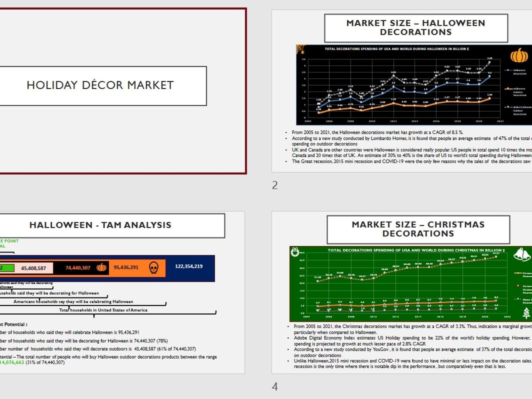This screenshot has height=399, width=532.
Task: Click the 'MARKET SIZE – CHRISTMAS DECORATIONS' heading
Action: point(418,229)
